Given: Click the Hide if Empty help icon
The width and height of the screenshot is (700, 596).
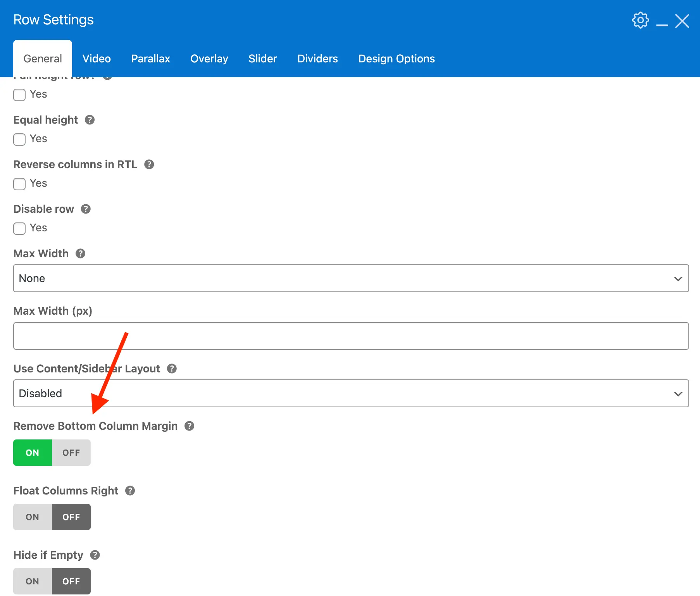Looking at the screenshot, I should pyautogui.click(x=94, y=555).
